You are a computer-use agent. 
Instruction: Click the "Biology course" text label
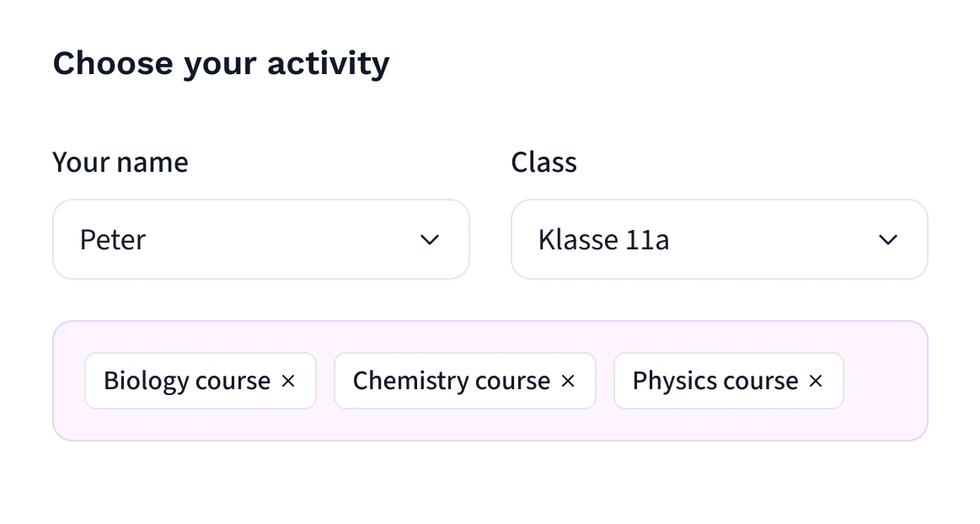pos(187,382)
